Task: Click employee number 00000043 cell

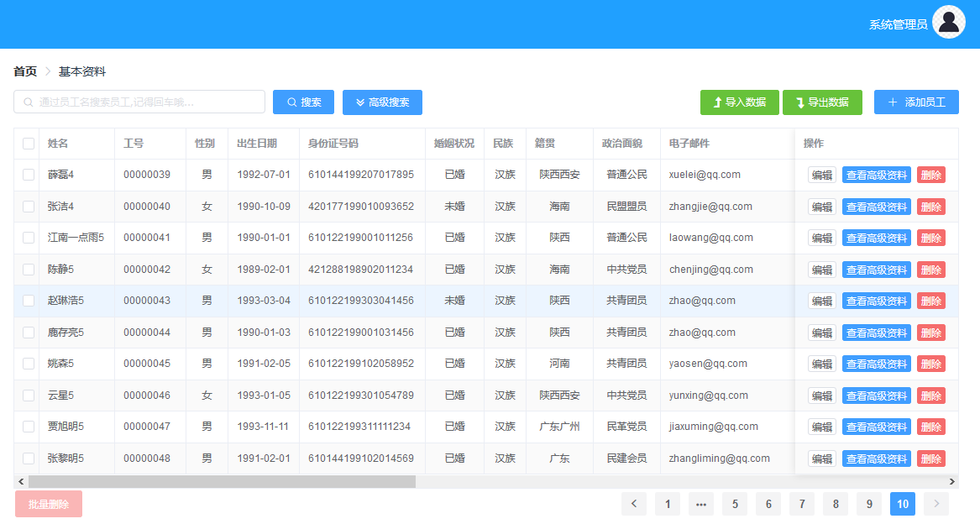Action: [x=147, y=300]
